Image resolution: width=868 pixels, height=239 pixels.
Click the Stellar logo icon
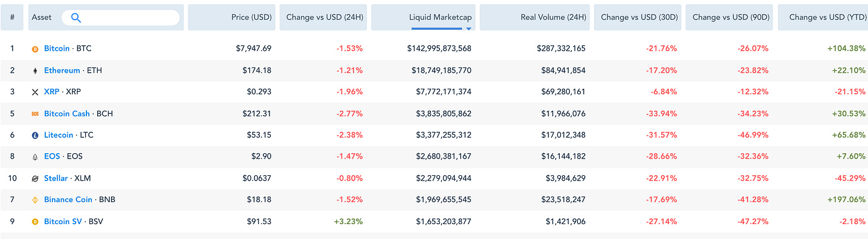point(35,178)
